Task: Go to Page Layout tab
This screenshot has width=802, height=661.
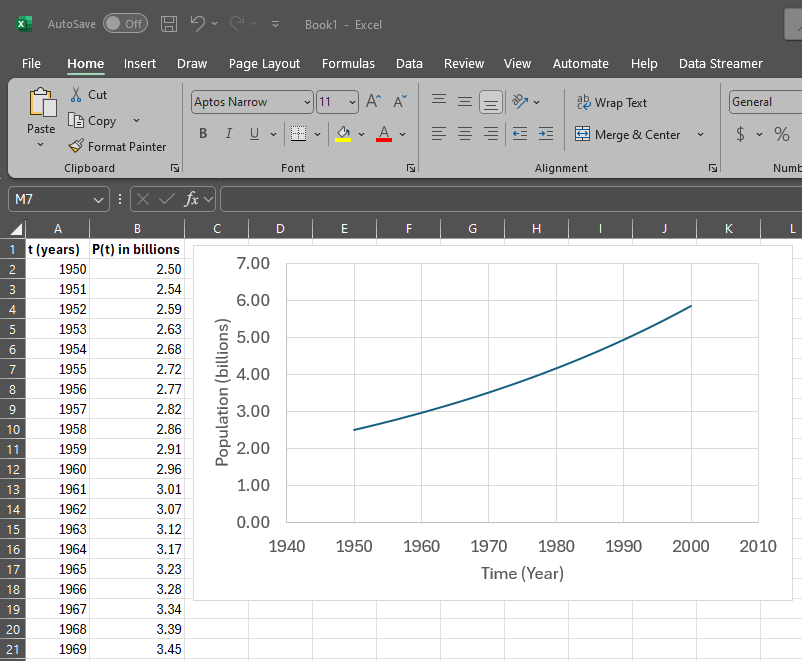Action: (264, 63)
